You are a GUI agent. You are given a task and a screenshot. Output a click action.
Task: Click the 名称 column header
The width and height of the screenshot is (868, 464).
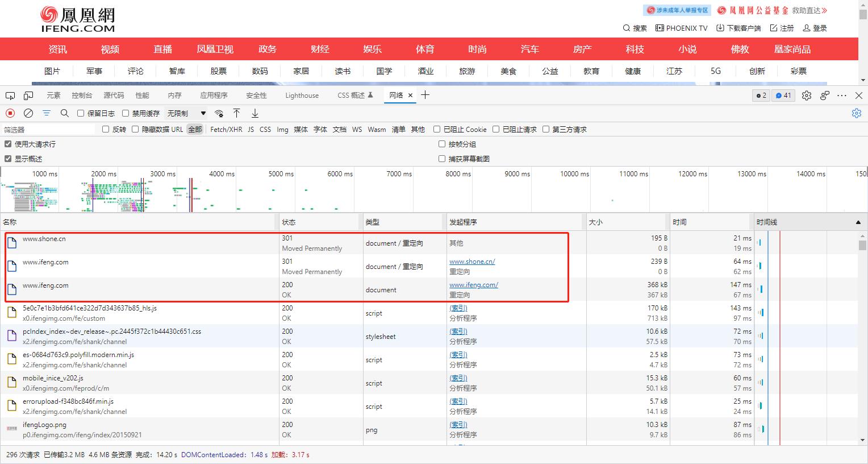139,222
